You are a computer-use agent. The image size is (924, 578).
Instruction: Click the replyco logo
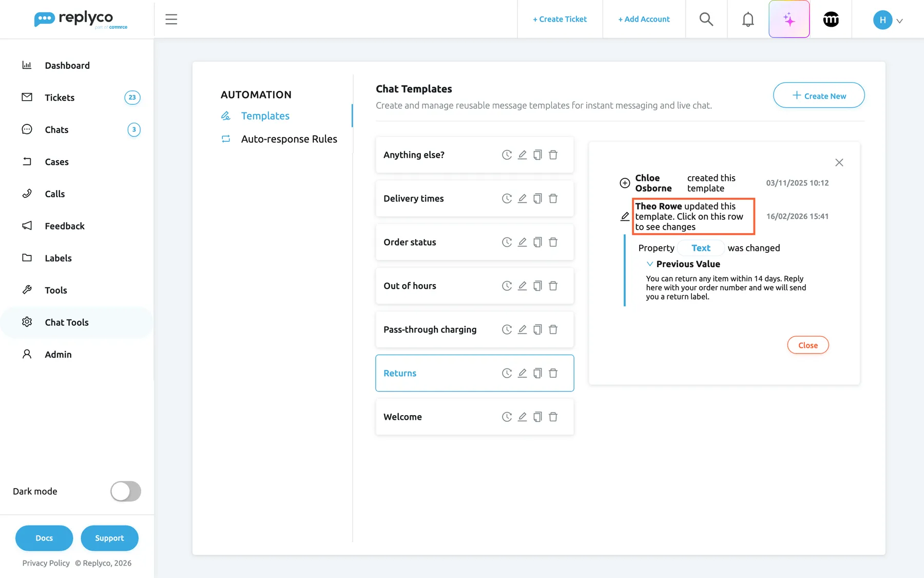(x=81, y=20)
